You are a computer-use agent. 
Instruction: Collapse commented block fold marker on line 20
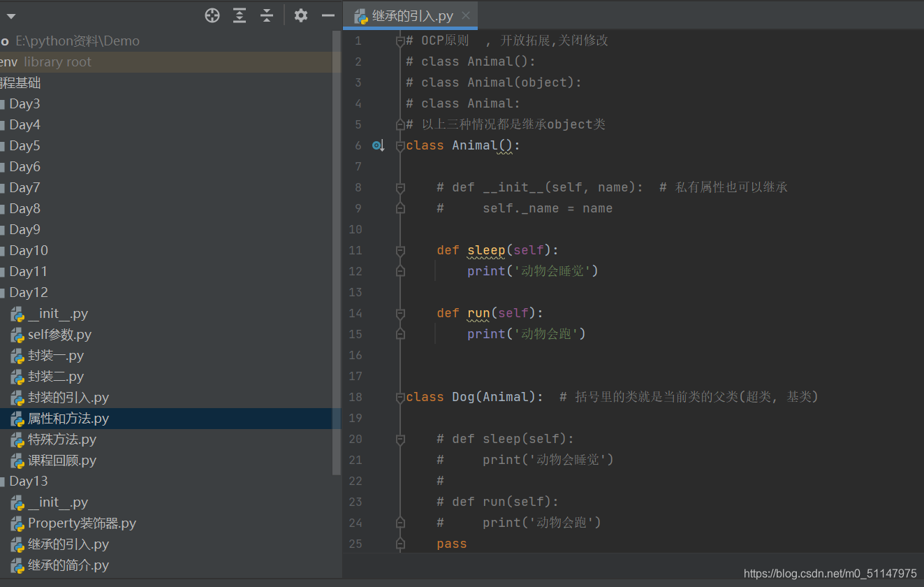click(x=400, y=440)
